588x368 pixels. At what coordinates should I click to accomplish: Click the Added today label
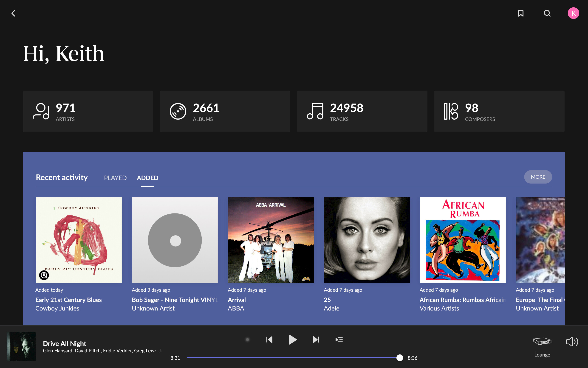pos(49,290)
